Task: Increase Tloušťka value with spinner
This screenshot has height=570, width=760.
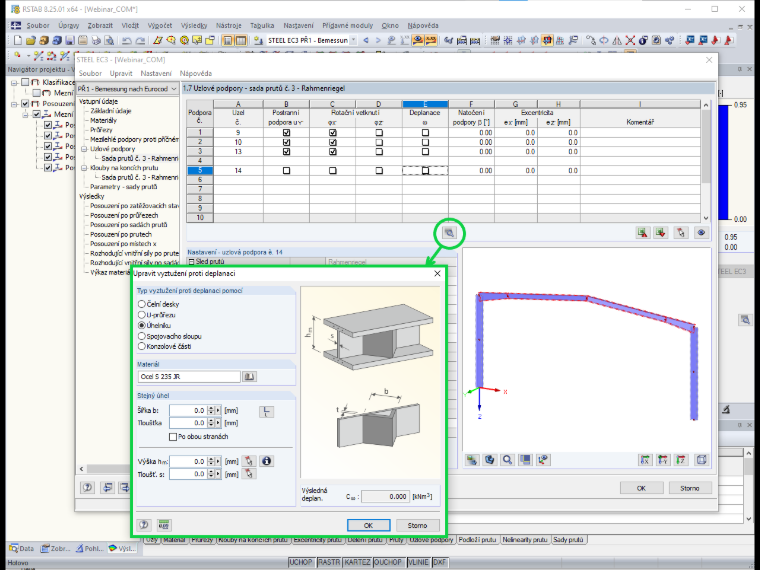Action: point(210,420)
